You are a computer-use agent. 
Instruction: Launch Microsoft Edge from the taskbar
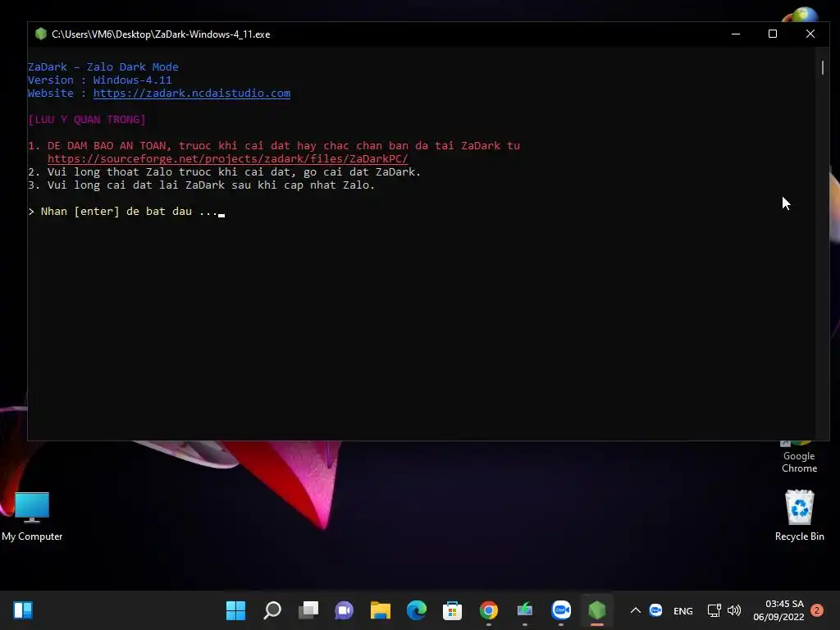pos(416,610)
